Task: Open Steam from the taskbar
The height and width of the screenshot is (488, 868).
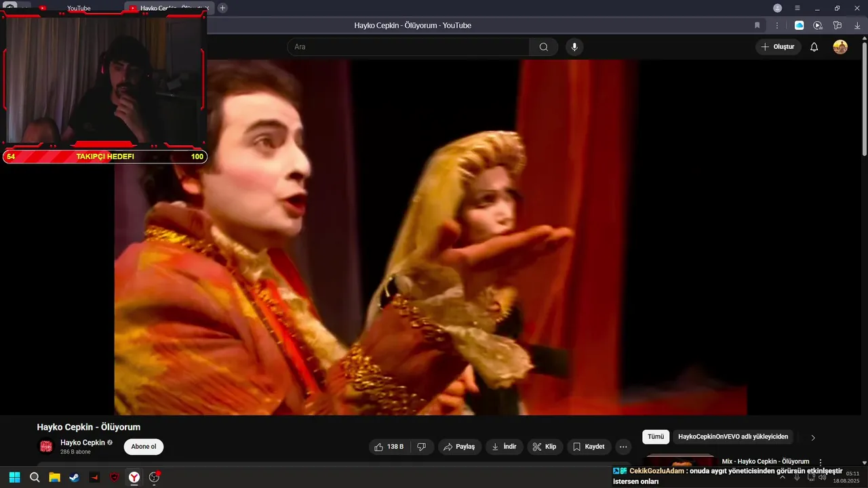Action: (74, 477)
